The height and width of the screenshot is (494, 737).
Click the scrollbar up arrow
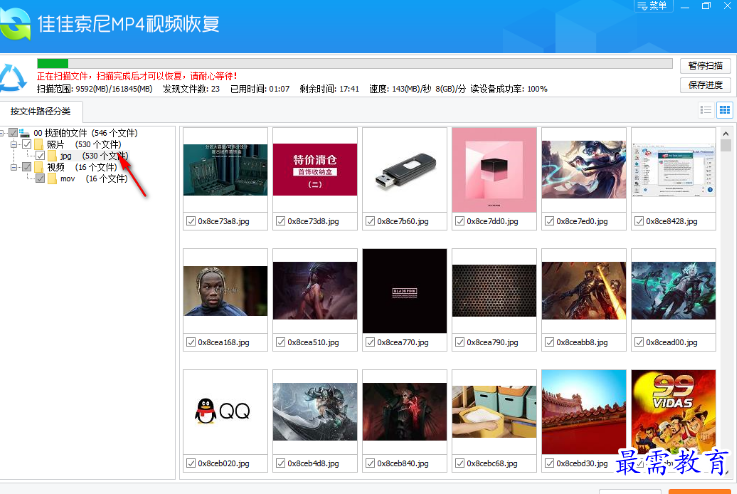(x=726, y=133)
